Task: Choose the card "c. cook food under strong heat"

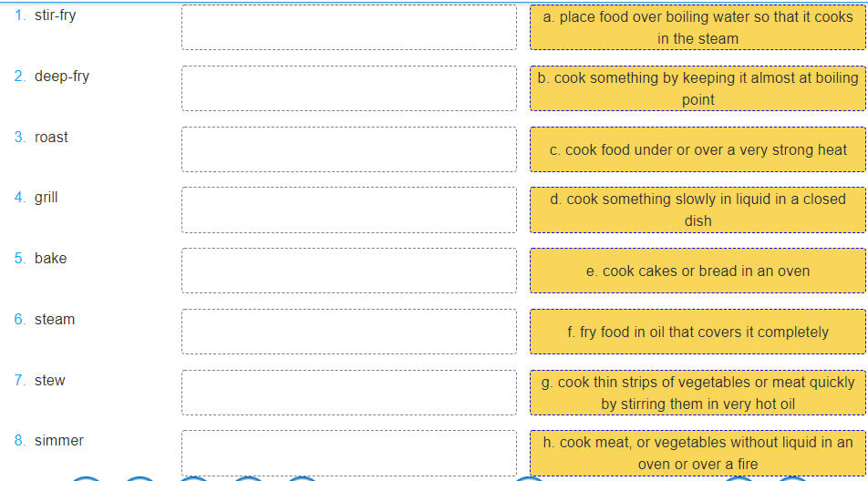Action: (x=697, y=149)
